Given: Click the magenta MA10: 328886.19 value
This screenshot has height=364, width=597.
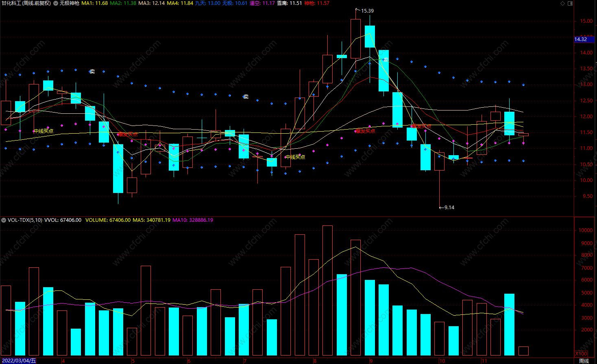Looking at the screenshot, I should (x=193, y=220).
